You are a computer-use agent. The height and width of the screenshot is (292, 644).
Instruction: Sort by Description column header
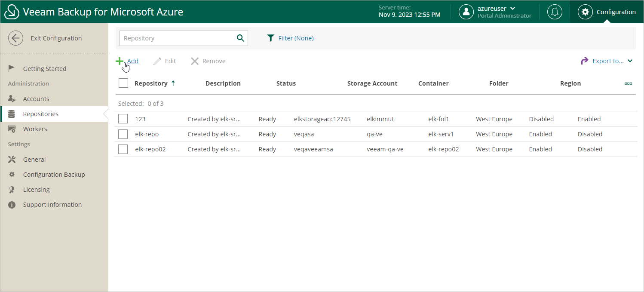(223, 83)
